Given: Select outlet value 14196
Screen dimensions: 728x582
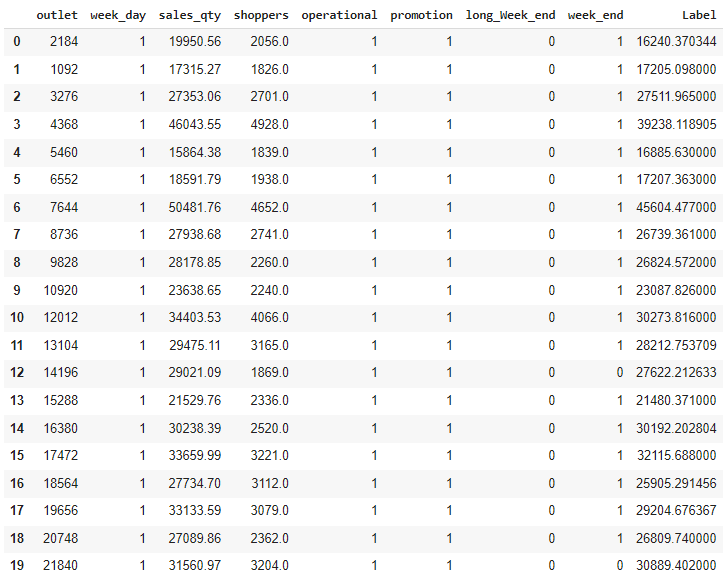Looking at the screenshot, I should coord(61,372).
